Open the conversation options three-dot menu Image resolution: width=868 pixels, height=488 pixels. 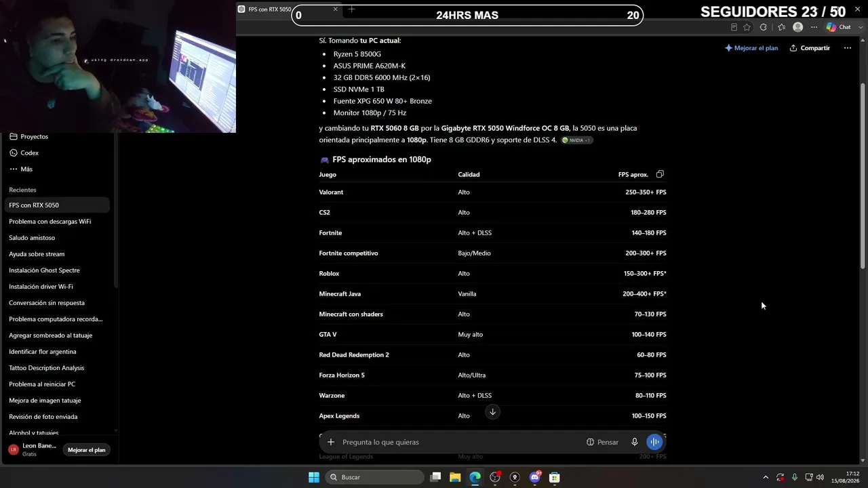click(x=847, y=48)
